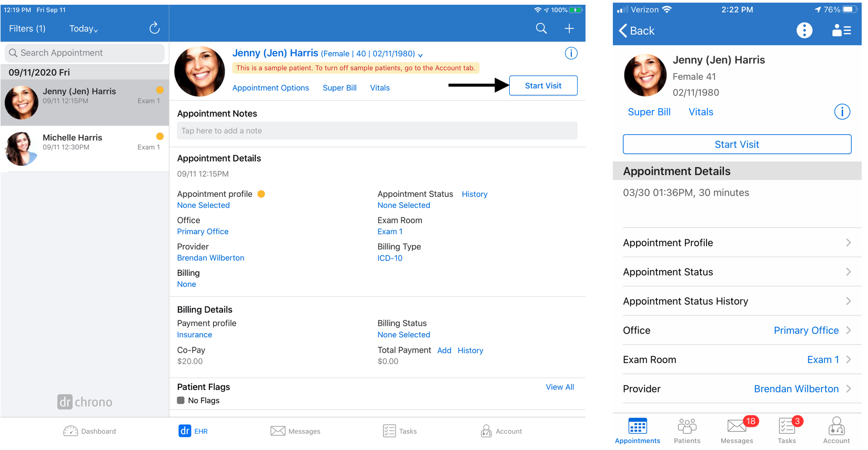This screenshot has height=450, width=868.
Task: Open Messages tab in iPad bottom bar
Action: point(295,431)
